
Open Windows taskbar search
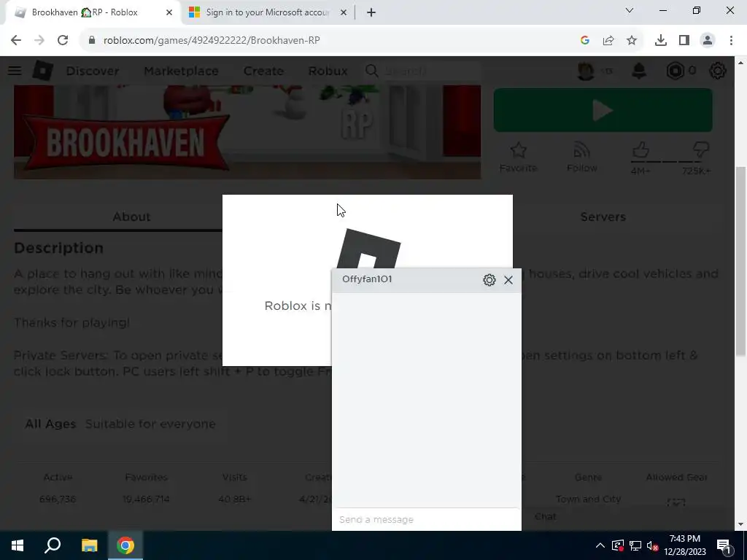(53, 545)
